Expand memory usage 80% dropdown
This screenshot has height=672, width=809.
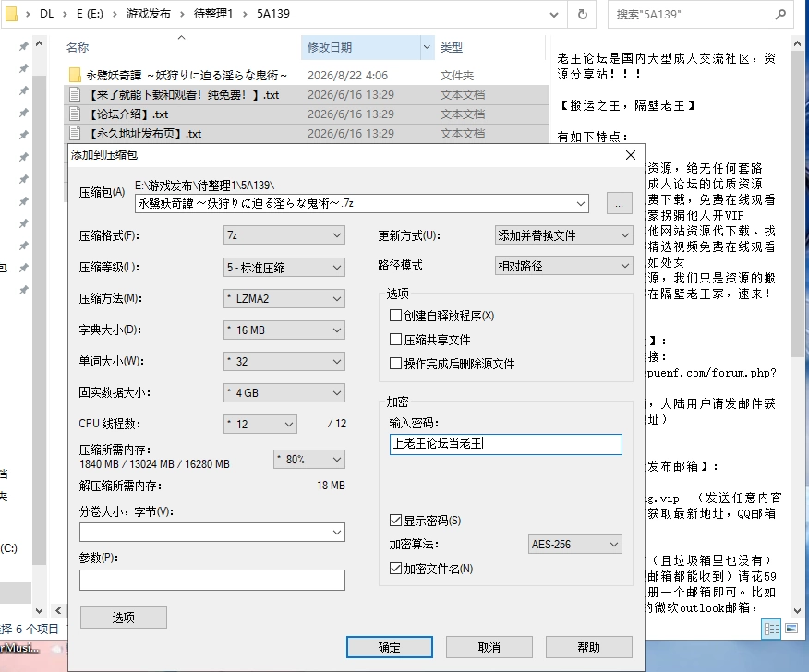coord(309,459)
